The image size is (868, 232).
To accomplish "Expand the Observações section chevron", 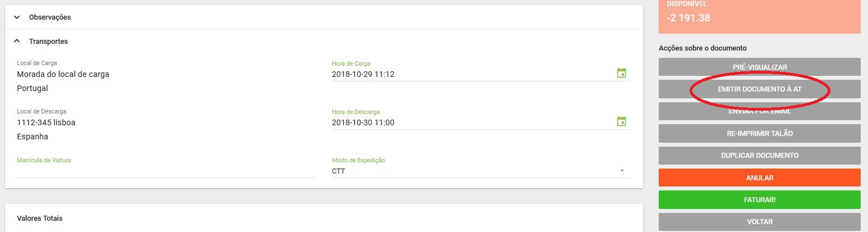I will coord(17,17).
